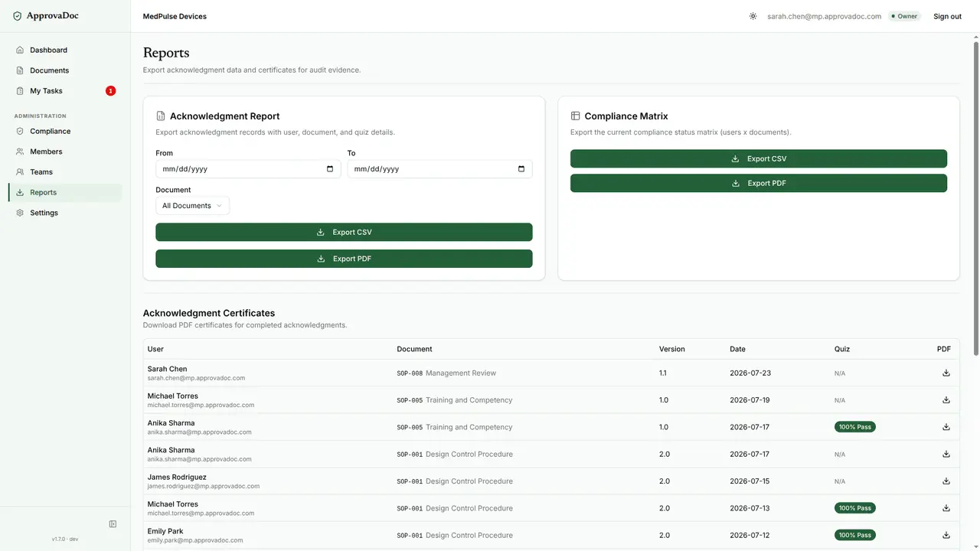The height and width of the screenshot is (551, 980).
Task: Download PDF for Michael Torres SOP-005 row
Action: click(946, 399)
